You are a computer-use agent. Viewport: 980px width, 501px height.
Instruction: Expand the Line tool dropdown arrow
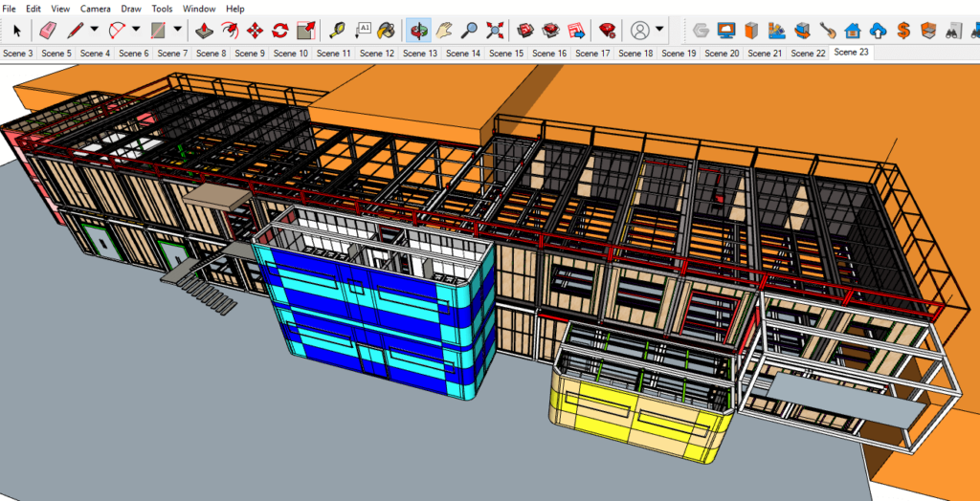(x=94, y=30)
